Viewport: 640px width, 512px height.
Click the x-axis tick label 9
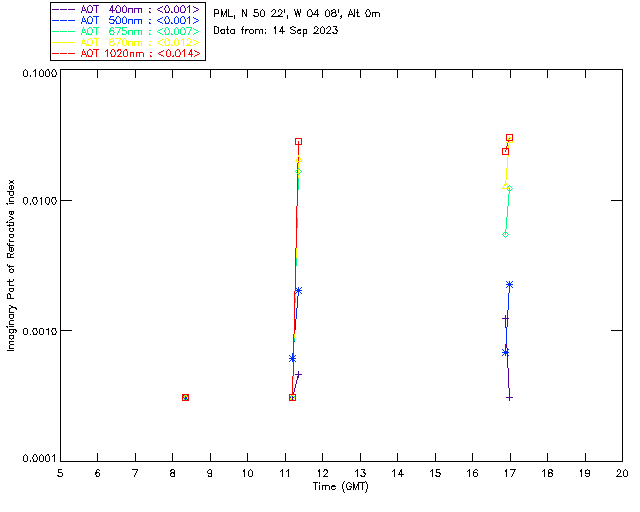point(210,473)
